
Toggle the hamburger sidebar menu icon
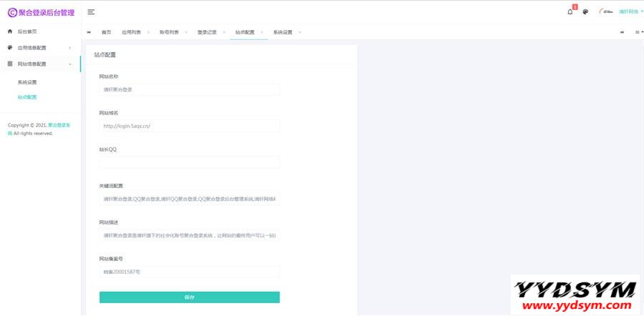point(91,12)
